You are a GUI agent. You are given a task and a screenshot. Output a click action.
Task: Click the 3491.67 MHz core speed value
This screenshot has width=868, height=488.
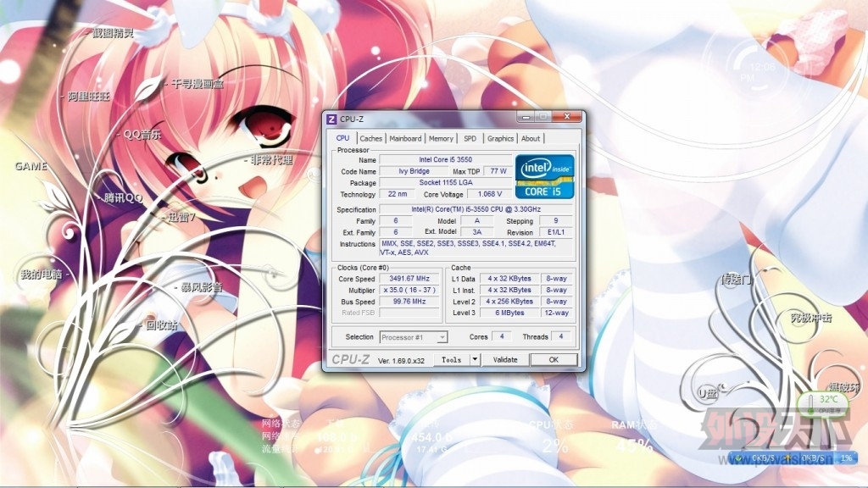point(409,278)
